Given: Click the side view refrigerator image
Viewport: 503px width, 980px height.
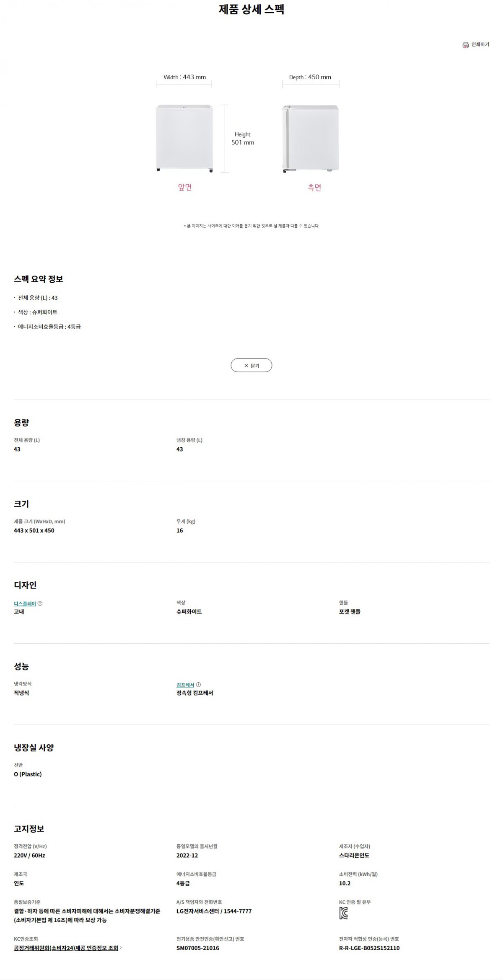Looking at the screenshot, I should point(311,138).
